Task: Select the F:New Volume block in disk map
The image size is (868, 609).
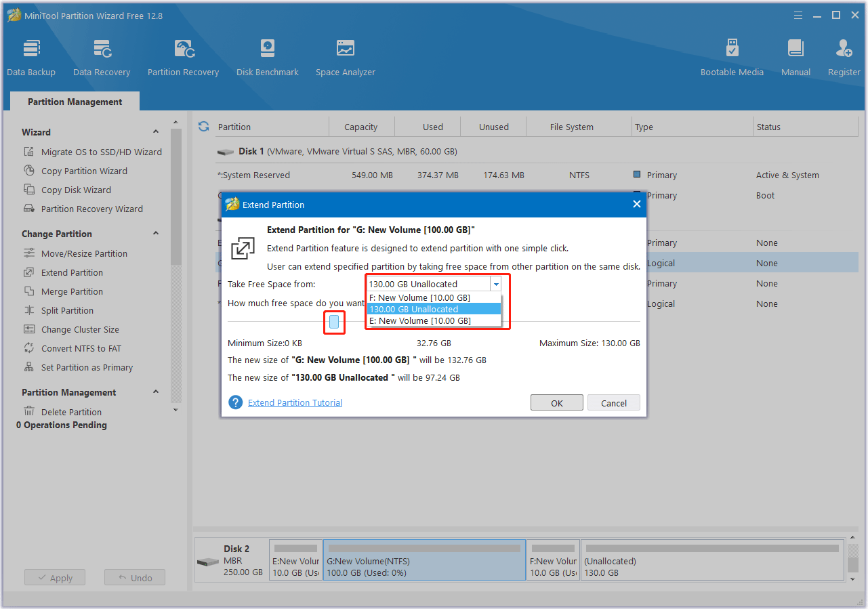Action: click(553, 560)
